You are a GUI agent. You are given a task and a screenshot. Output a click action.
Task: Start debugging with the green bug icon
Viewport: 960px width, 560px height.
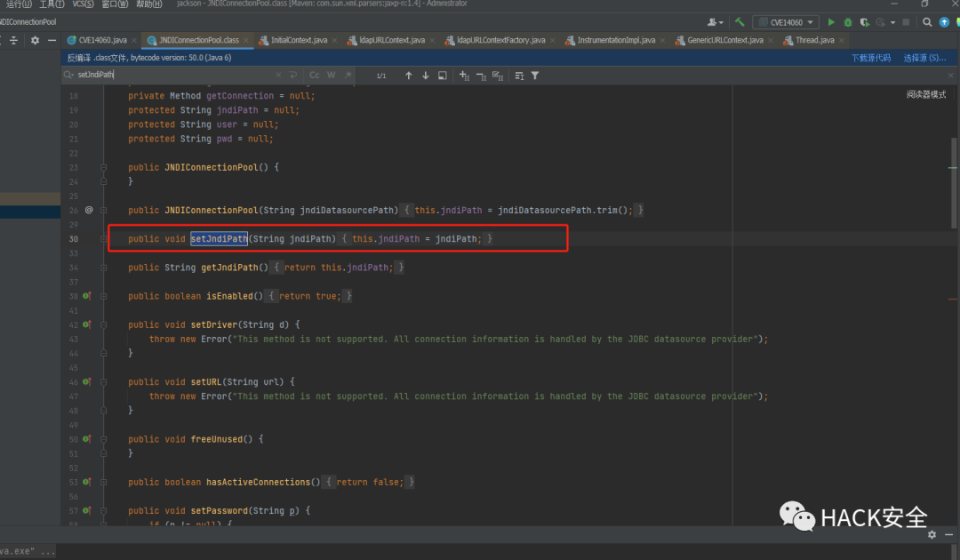coord(848,22)
